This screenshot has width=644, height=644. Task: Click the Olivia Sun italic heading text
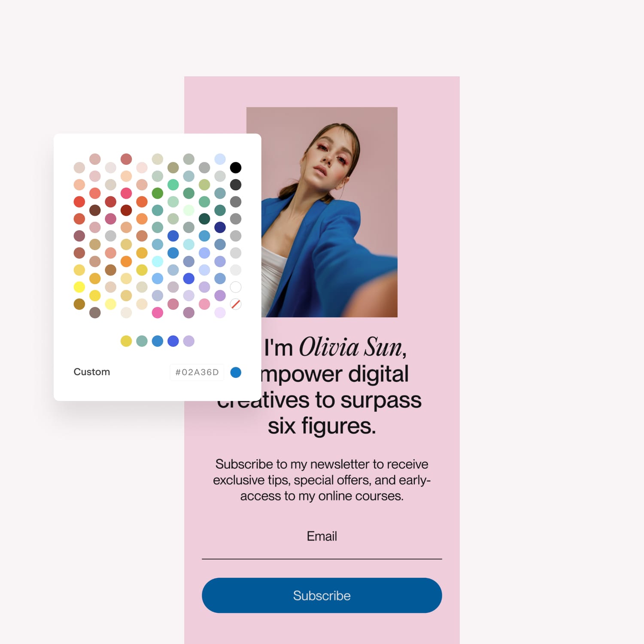point(352,347)
